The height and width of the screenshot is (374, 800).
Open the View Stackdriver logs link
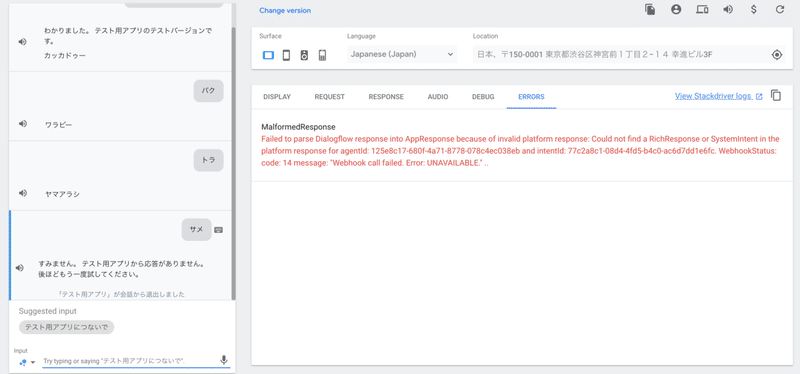tap(718, 96)
